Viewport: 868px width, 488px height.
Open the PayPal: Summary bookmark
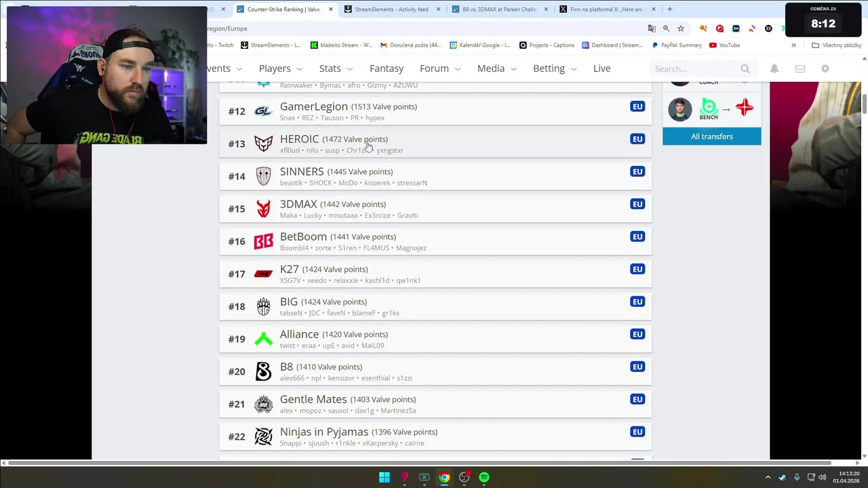[676, 45]
